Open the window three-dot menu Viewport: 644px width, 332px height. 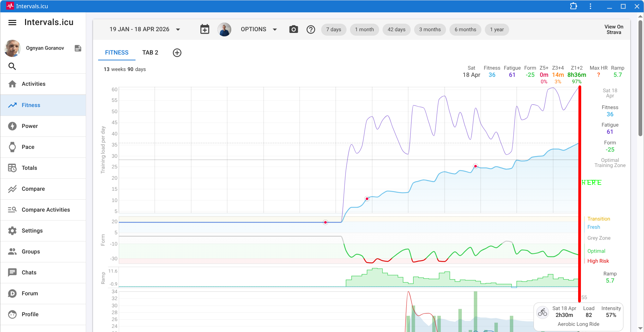590,6
